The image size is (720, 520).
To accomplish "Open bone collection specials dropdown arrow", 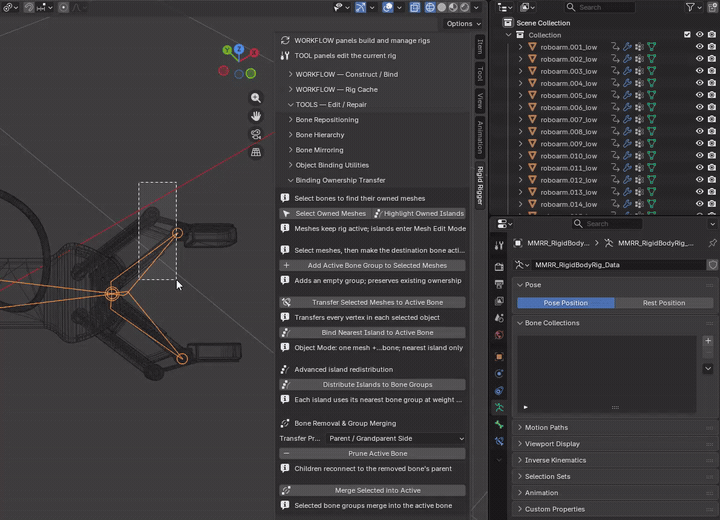I will pos(708,368).
